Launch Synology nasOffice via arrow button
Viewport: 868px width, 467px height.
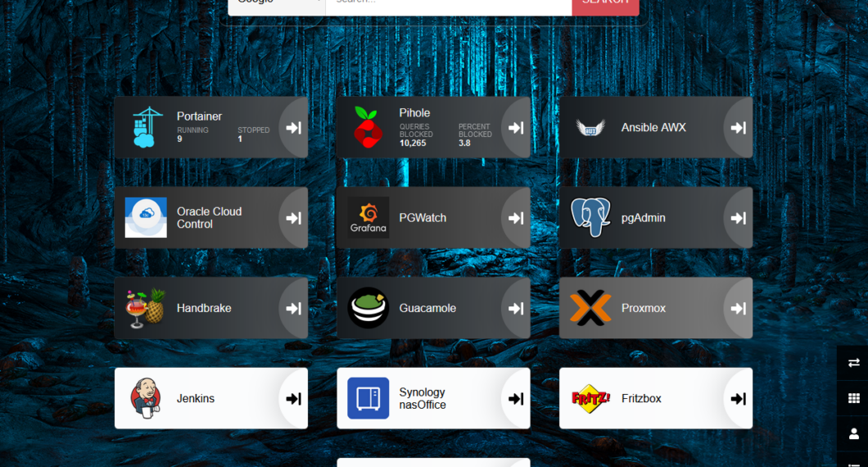(516, 399)
